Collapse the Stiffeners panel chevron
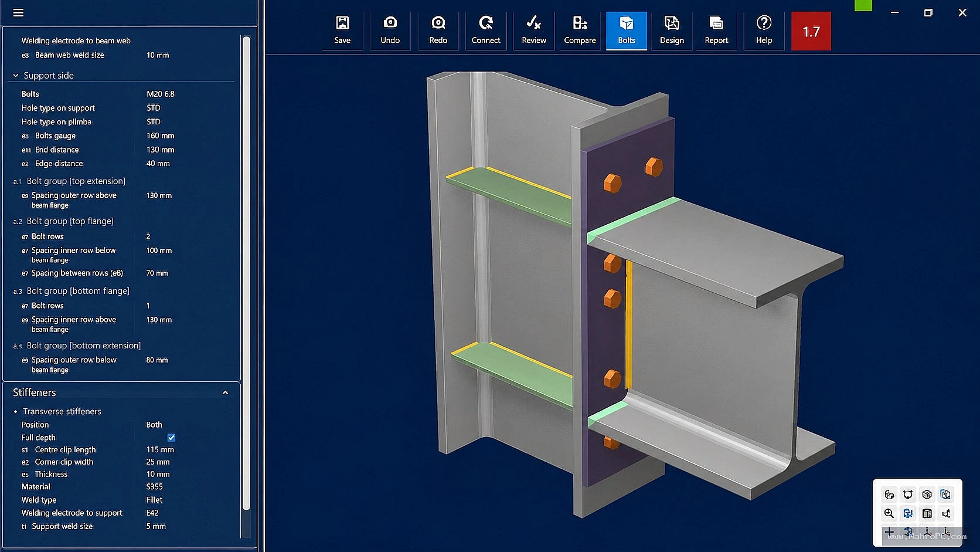 coord(225,392)
